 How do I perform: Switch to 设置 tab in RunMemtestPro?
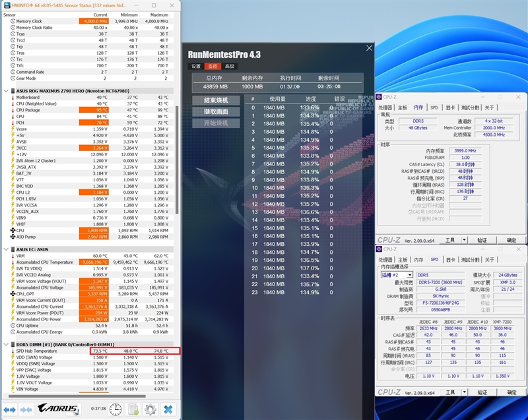[x=196, y=66]
